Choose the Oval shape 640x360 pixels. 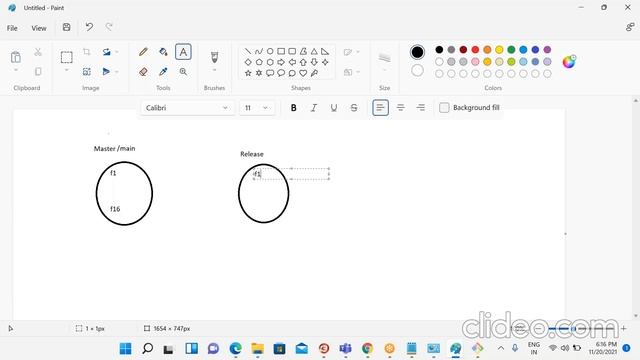click(x=270, y=51)
